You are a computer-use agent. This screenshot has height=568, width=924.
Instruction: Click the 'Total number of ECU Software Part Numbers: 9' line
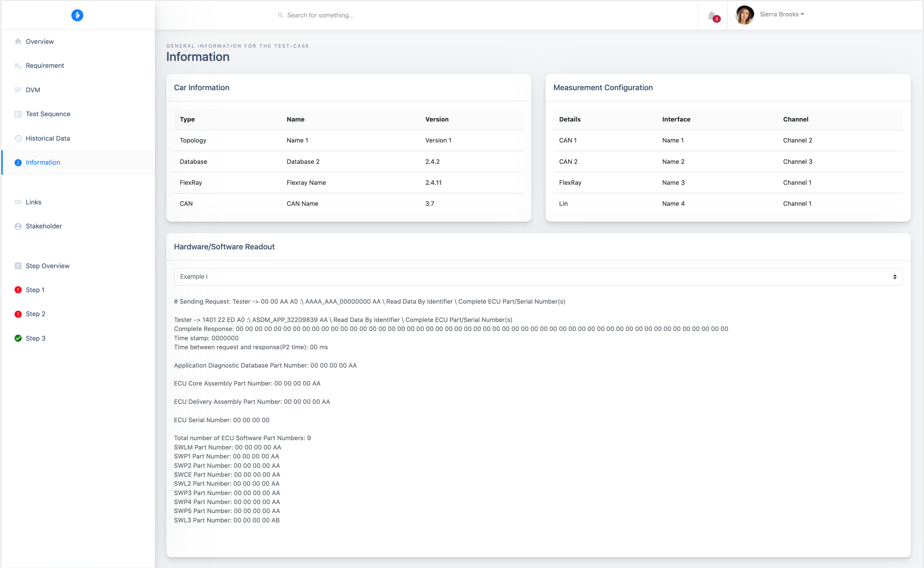[242, 438]
